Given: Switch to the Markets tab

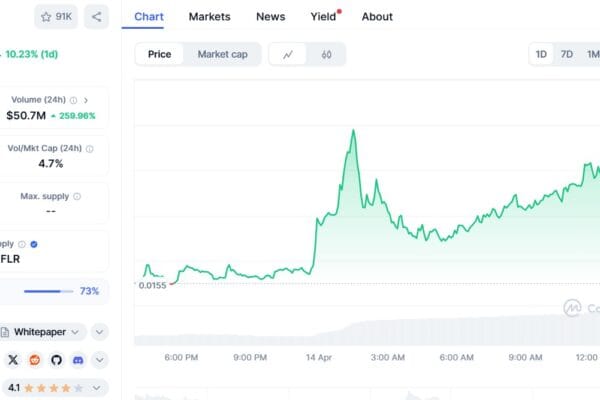Looking at the screenshot, I should coord(210,17).
